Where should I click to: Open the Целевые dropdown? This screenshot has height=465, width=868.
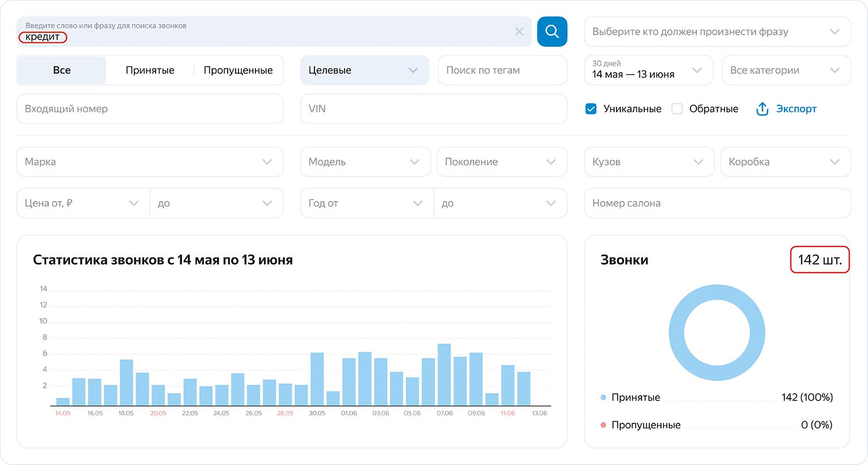pyautogui.click(x=365, y=70)
